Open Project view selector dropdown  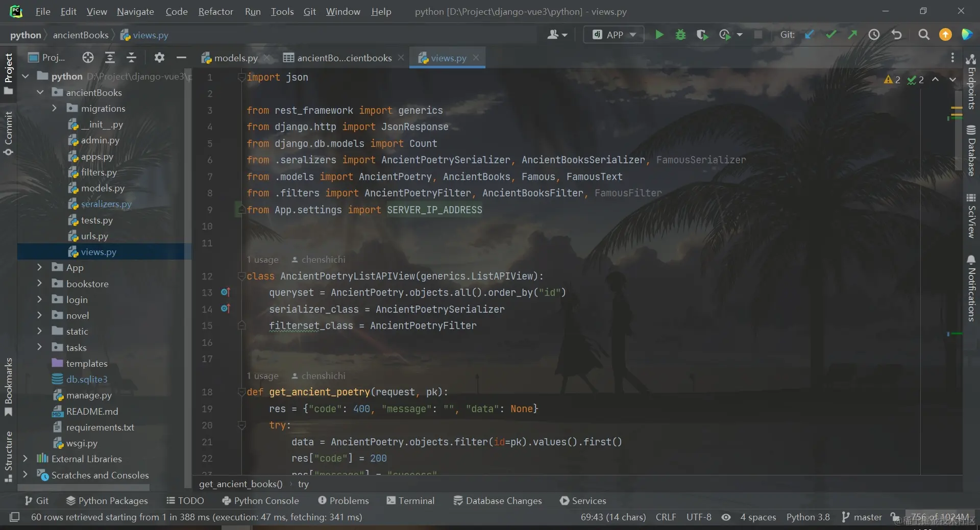[x=46, y=58]
